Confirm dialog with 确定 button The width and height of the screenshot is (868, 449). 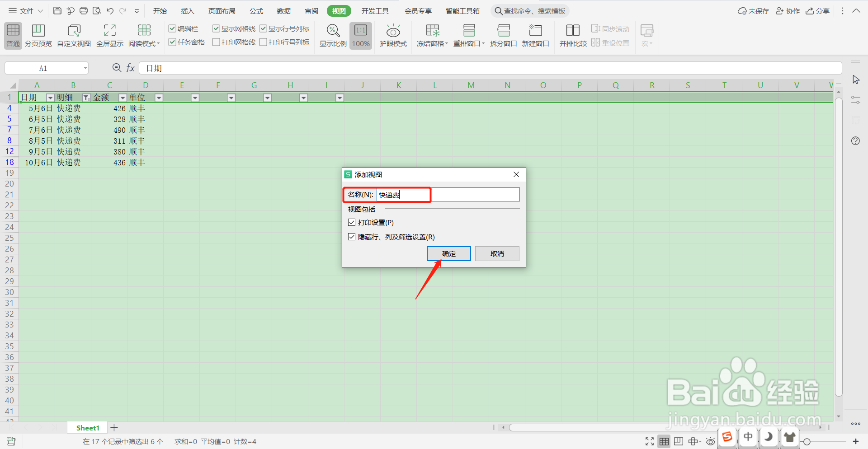click(449, 253)
